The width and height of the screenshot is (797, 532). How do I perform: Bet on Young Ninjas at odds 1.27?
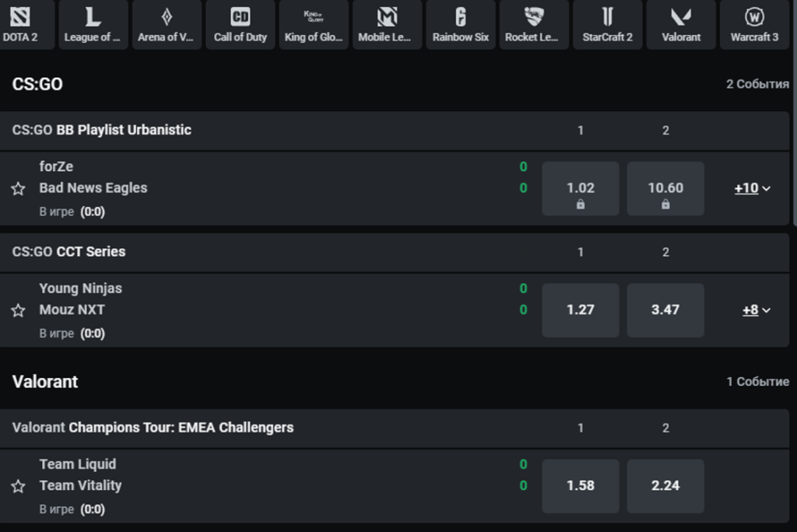pyautogui.click(x=581, y=310)
